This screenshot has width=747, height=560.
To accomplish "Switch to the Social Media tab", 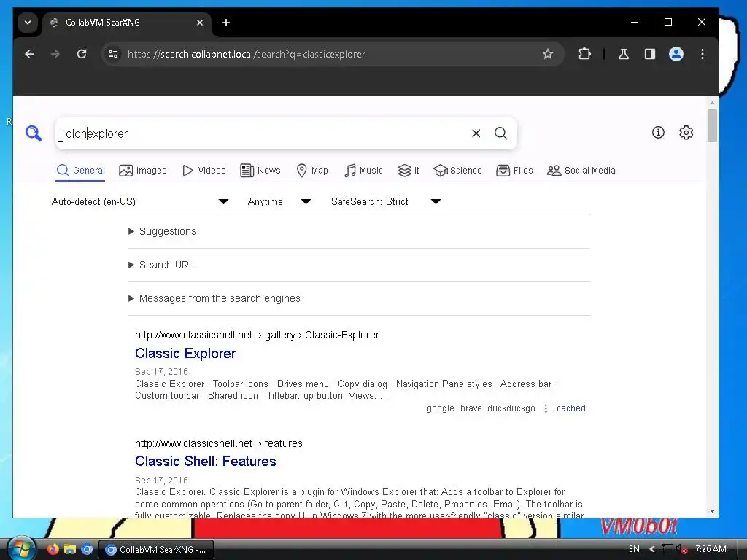I will pyautogui.click(x=581, y=171).
